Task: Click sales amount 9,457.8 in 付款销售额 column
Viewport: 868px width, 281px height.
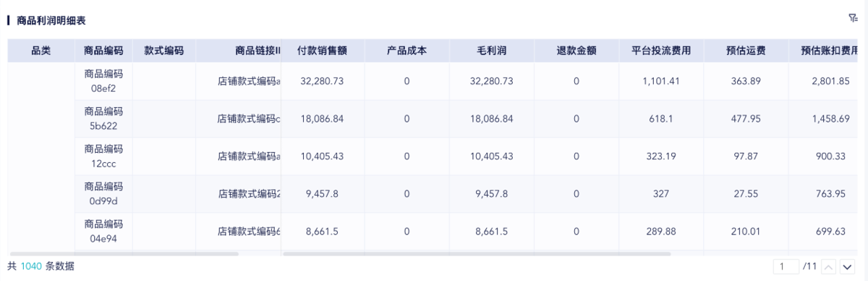Action: pos(322,194)
